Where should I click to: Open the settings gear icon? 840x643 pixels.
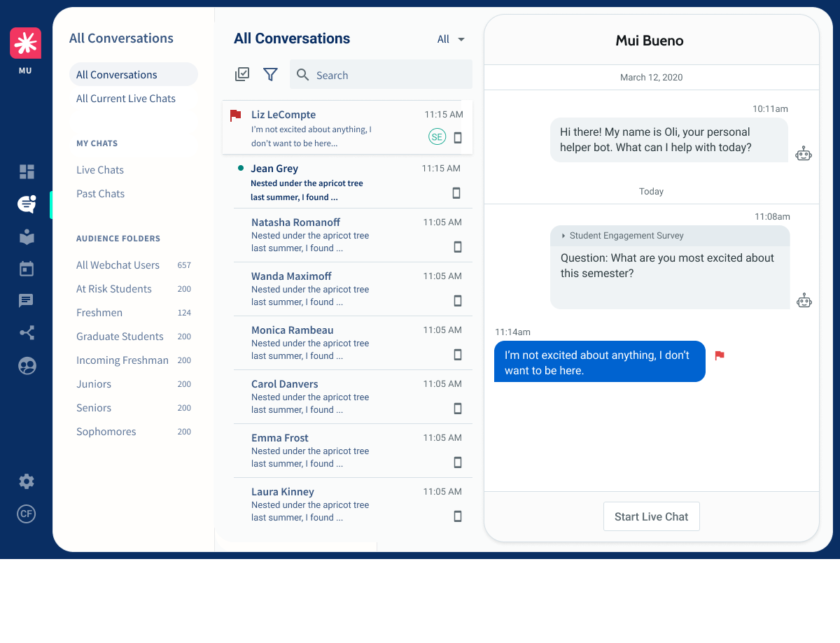click(27, 481)
